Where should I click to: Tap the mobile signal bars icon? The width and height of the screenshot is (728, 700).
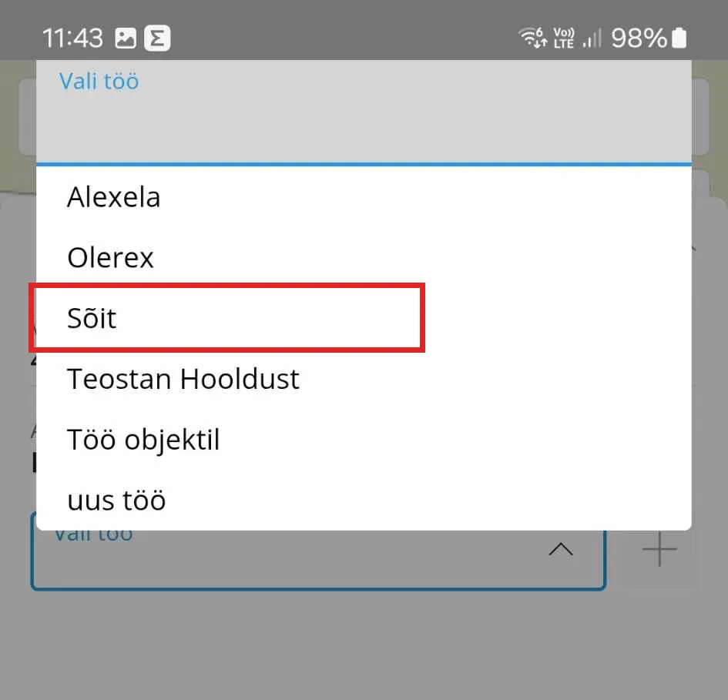[x=592, y=38]
